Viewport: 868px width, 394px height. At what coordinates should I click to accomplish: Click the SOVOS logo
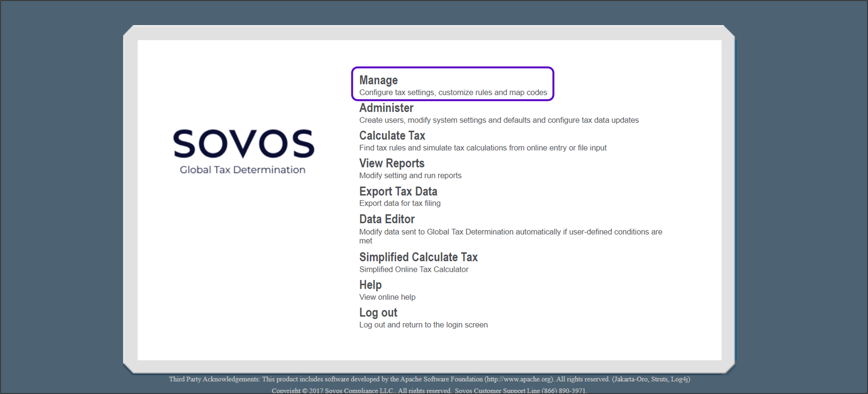click(x=244, y=144)
